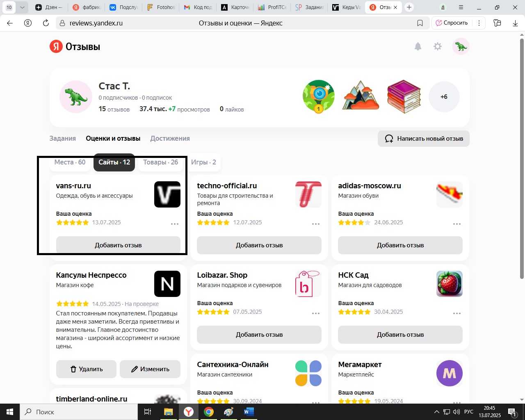Open the books achievement badge
Viewport: 525px width, 420px height.
click(x=404, y=96)
